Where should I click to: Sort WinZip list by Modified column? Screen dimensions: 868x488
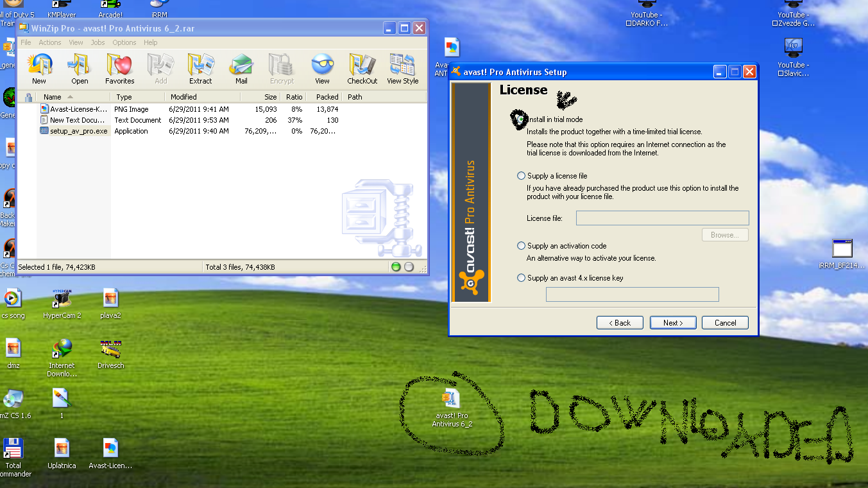tap(202, 97)
